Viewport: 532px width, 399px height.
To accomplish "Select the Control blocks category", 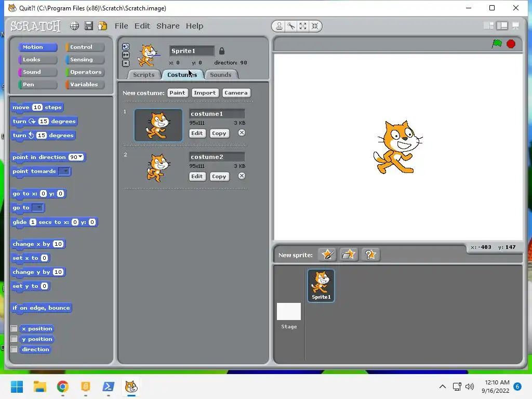I will tap(85, 47).
